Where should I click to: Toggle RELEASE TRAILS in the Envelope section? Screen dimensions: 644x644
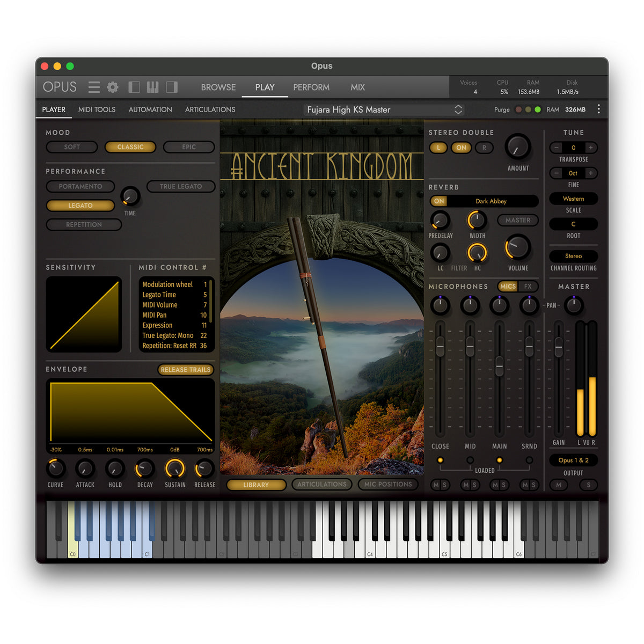pos(186,370)
